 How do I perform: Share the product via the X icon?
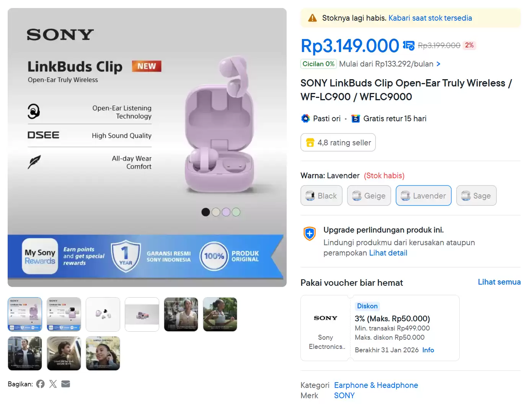(53, 384)
